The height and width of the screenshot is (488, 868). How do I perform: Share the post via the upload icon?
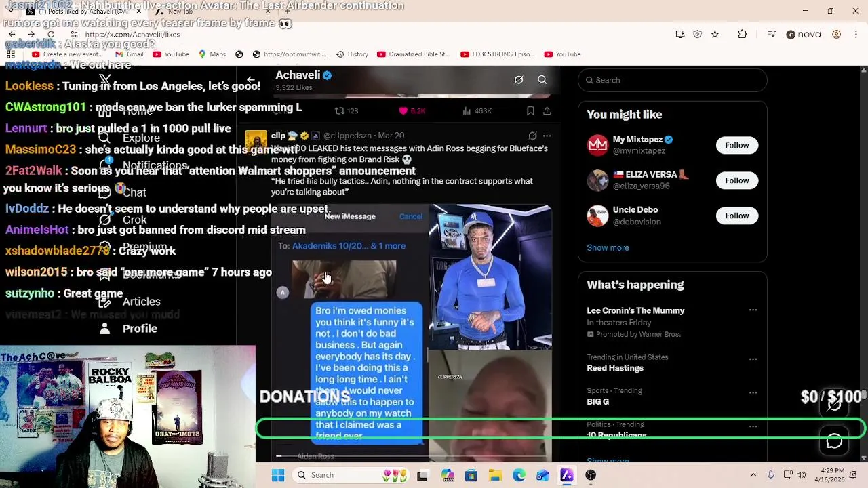pyautogui.click(x=547, y=110)
